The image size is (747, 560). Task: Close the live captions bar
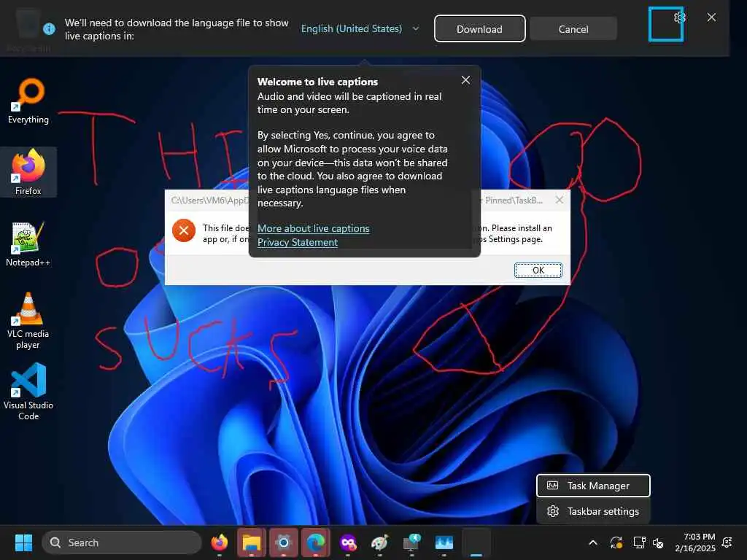point(711,17)
